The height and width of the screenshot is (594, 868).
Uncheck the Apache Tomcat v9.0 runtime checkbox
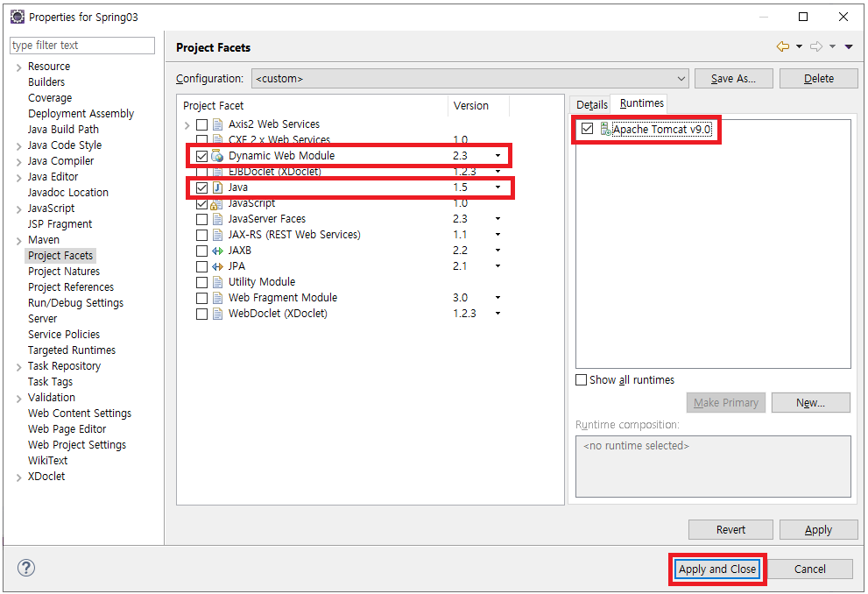[588, 129]
